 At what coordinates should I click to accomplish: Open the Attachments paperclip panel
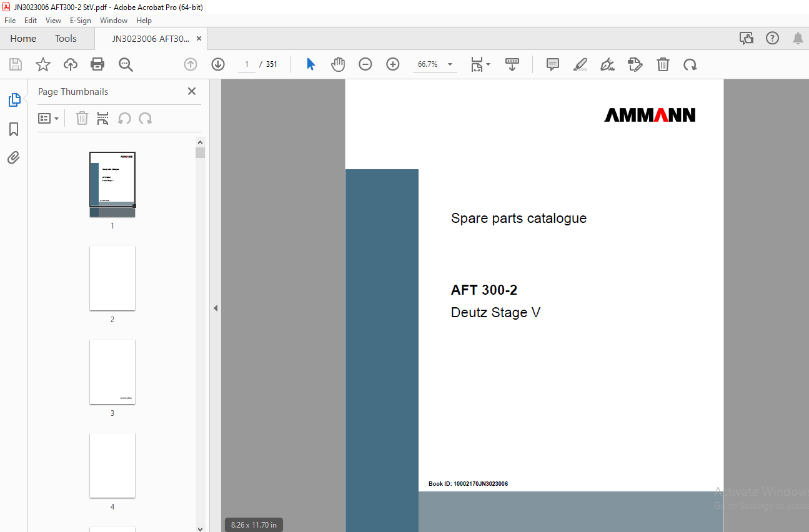tap(14, 157)
